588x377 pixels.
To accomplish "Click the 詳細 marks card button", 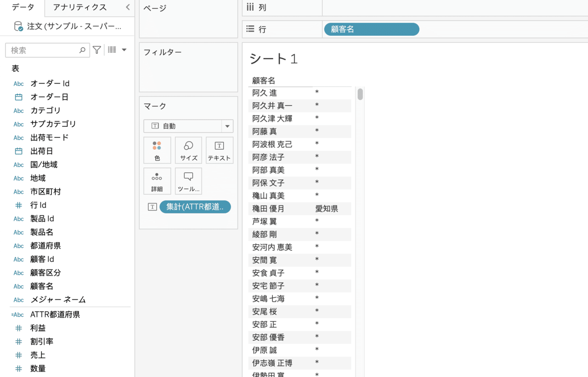I will (x=157, y=181).
